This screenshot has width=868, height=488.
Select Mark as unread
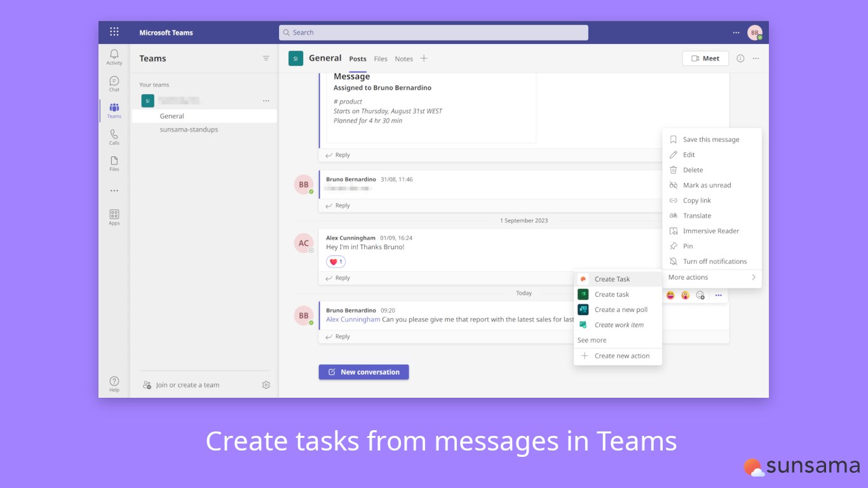pyautogui.click(x=712, y=185)
